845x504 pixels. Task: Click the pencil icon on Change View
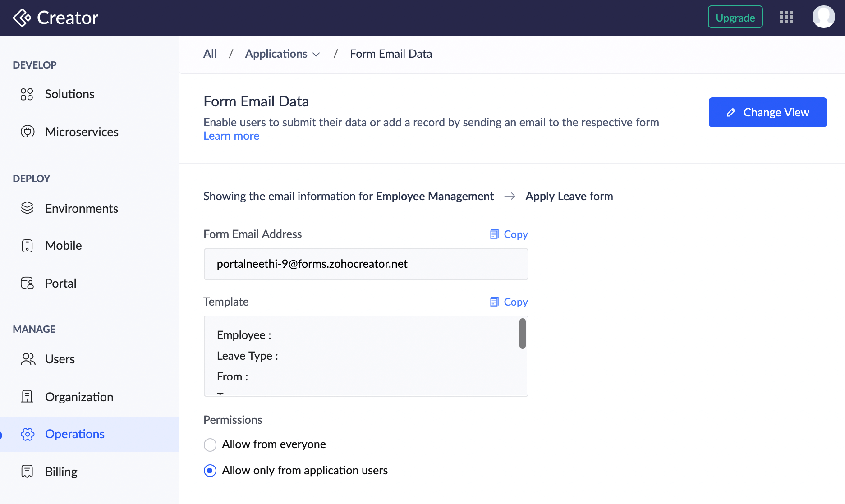(731, 113)
